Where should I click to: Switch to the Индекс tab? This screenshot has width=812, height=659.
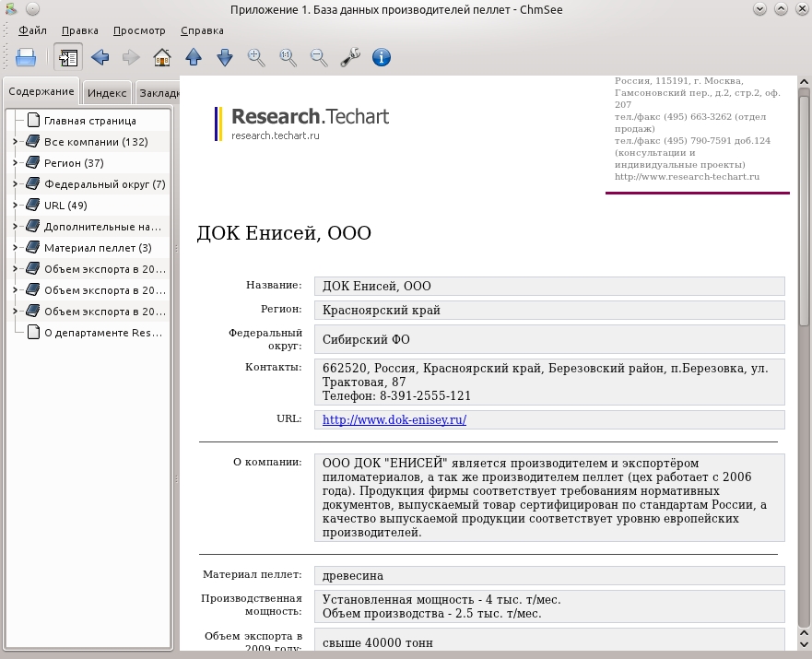(107, 93)
